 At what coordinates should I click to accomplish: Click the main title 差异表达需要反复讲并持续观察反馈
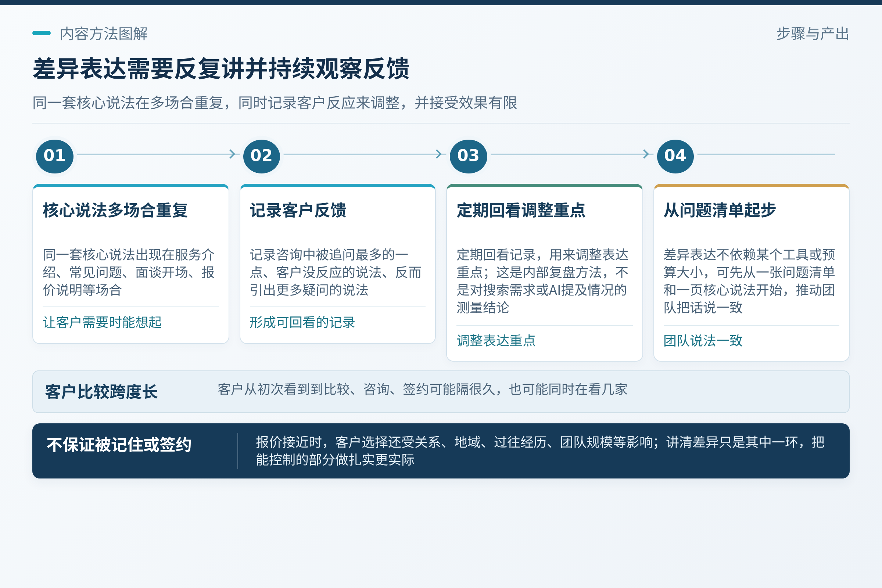click(221, 69)
